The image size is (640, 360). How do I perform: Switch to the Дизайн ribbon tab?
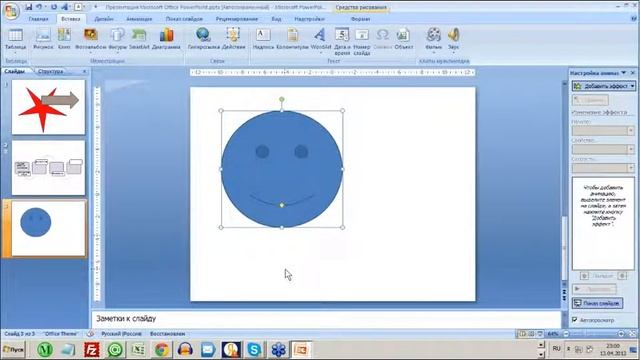(104, 19)
